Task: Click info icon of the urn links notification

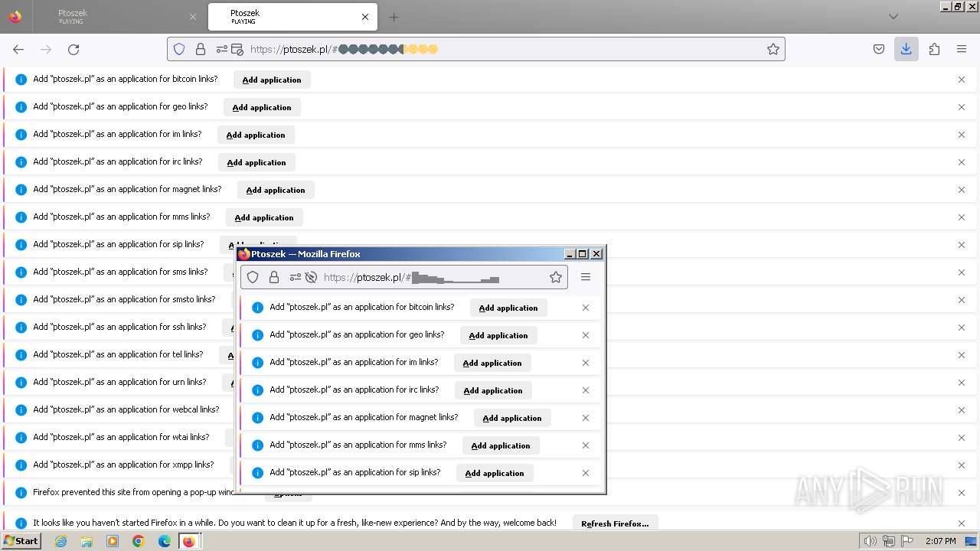Action: click(21, 383)
